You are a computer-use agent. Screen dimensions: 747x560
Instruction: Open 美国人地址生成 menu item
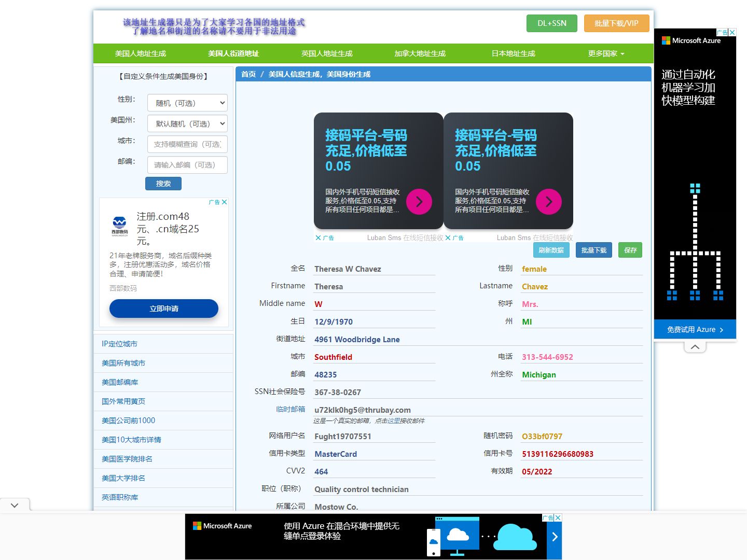tap(141, 53)
